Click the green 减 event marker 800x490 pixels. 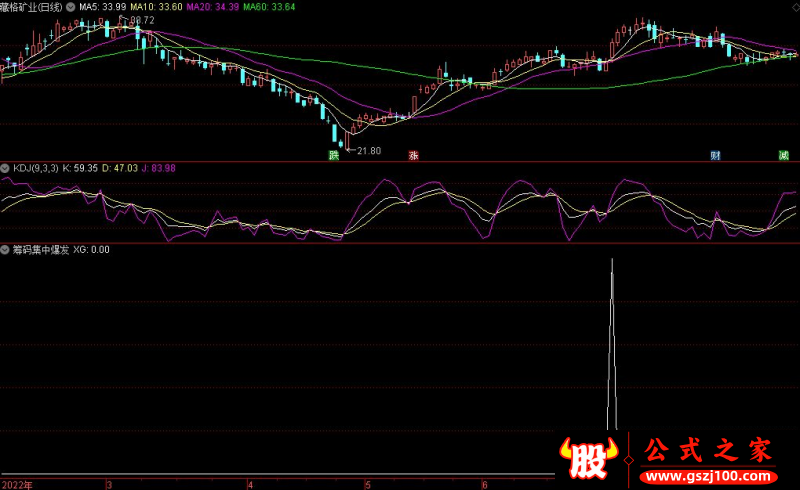[x=784, y=155]
